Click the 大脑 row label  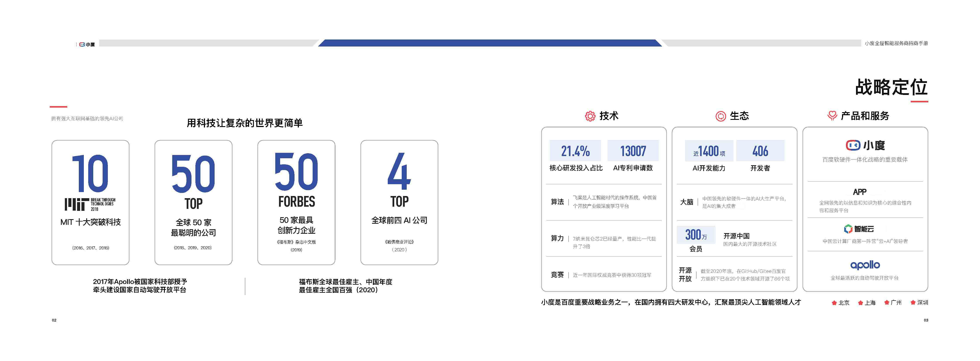point(687,202)
